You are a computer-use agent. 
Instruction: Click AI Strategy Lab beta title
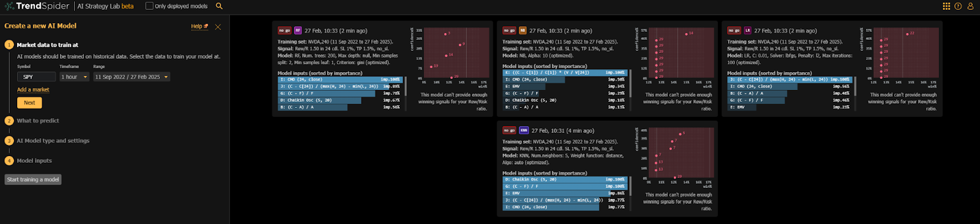coord(105,6)
